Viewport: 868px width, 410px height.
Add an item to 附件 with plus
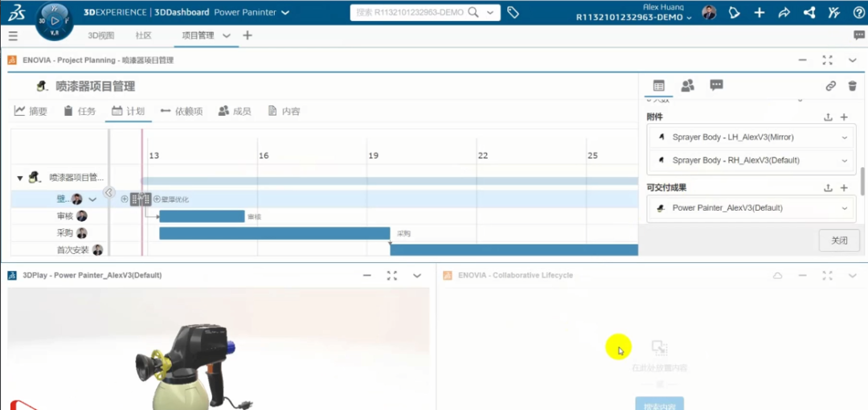coord(844,117)
